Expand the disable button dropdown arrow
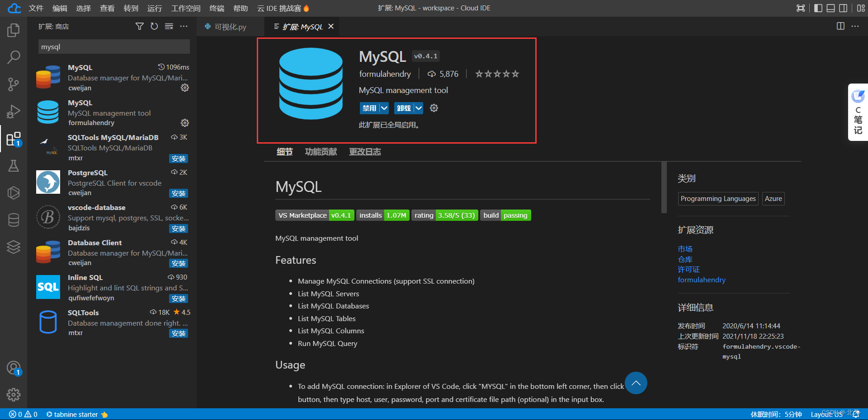The height and width of the screenshot is (420, 868). pos(384,108)
